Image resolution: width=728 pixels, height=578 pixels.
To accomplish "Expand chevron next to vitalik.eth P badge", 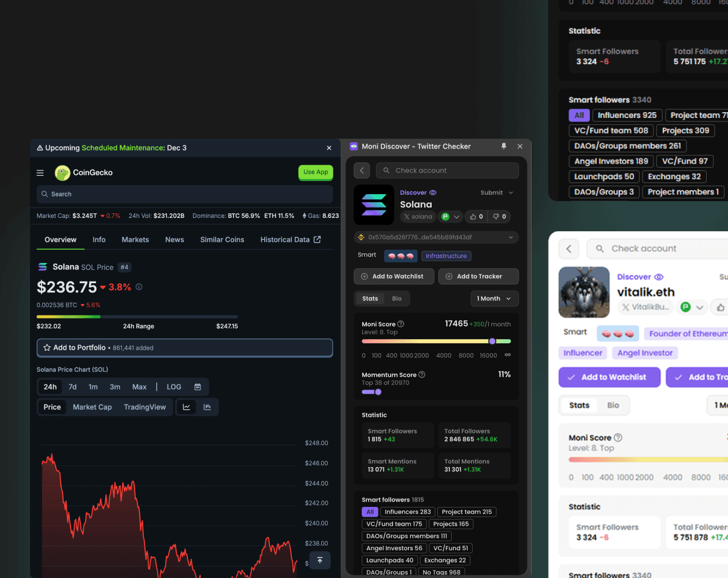I will click(700, 307).
